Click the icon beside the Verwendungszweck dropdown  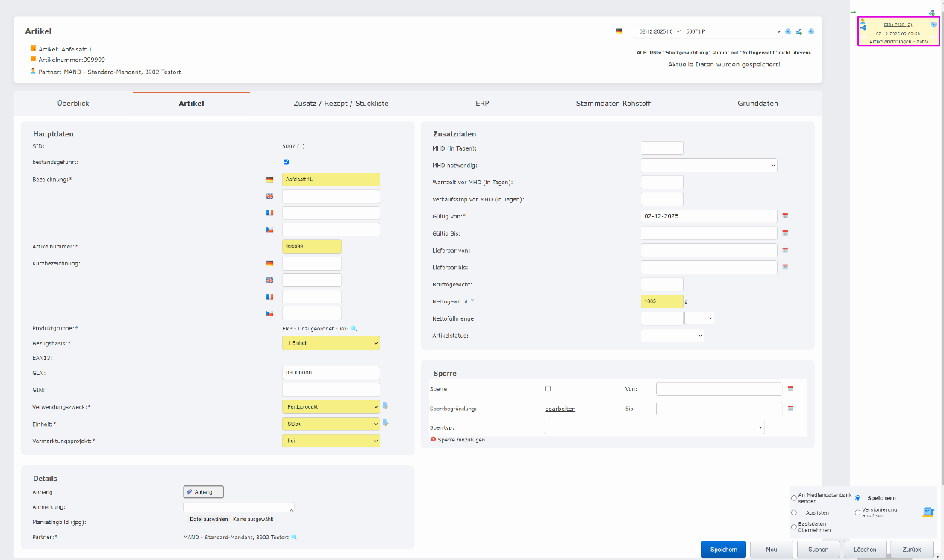[386, 406]
